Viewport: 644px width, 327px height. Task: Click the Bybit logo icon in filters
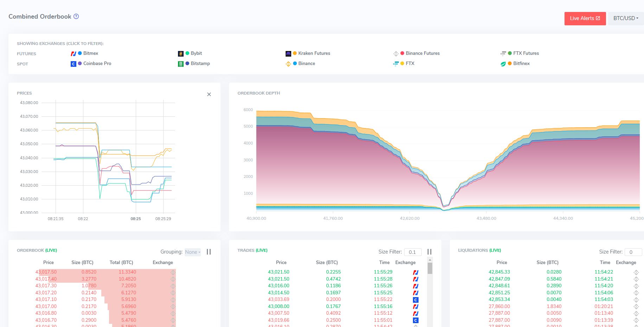(180, 54)
